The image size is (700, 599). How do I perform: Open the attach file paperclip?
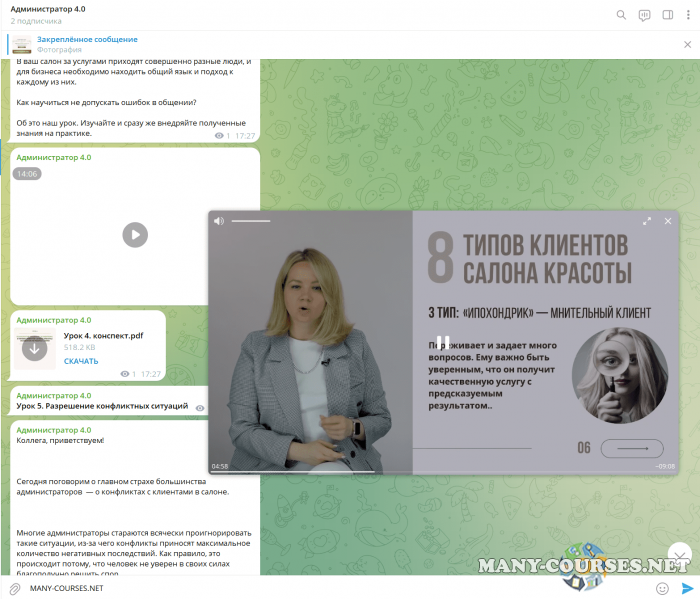click(15, 588)
